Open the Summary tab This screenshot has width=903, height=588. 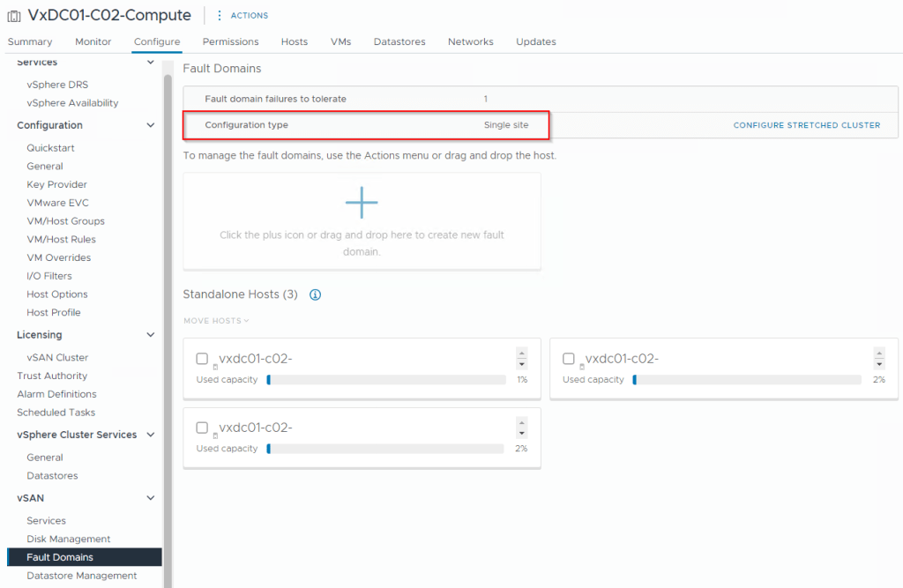tap(30, 41)
